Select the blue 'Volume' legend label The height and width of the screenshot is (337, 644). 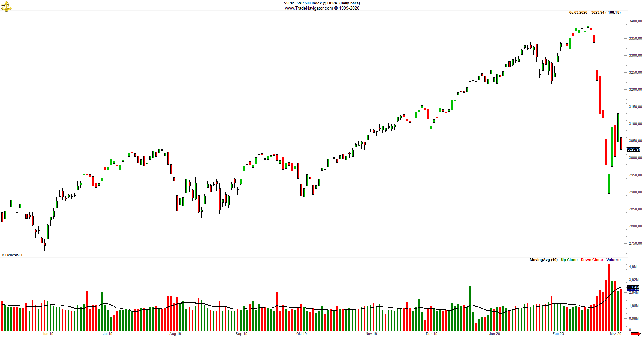[613, 260]
